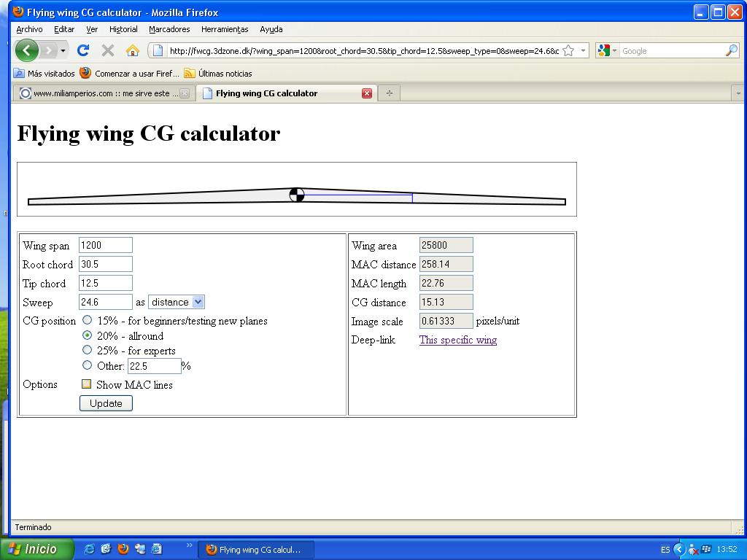The height and width of the screenshot is (560, 747).
Task: Open the 'This specific wing' deep-link
Action: click(x=457, y=340)
